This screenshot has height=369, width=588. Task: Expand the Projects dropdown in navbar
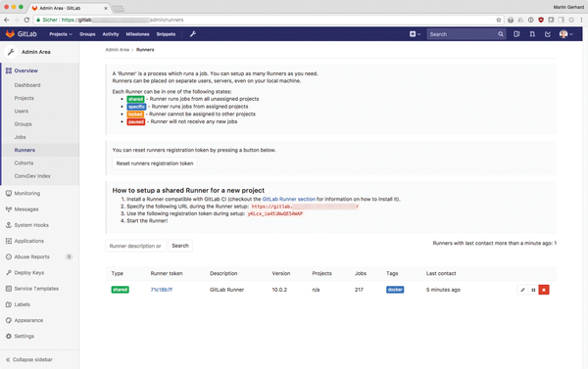[x=61, y=34]
